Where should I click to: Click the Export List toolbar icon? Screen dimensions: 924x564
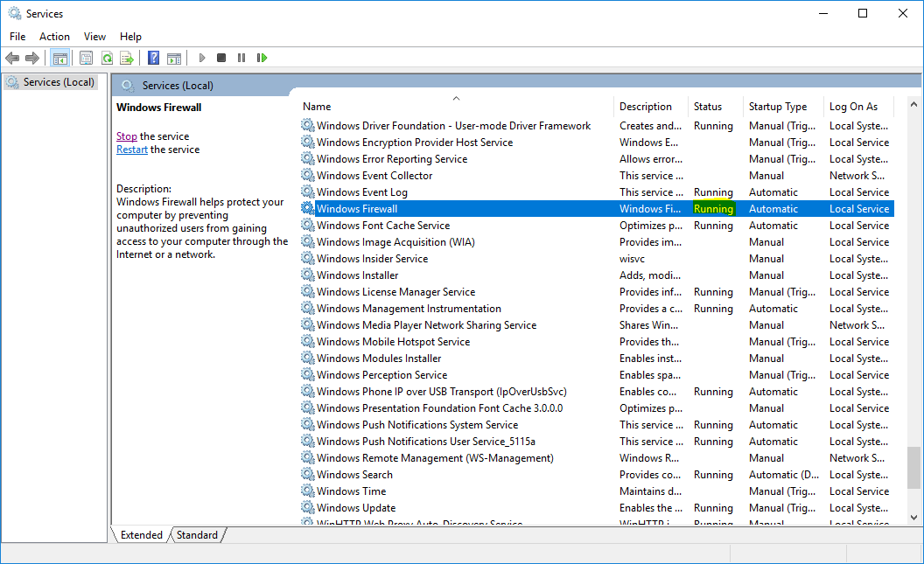pyautogui.click(x=127, y=58)
